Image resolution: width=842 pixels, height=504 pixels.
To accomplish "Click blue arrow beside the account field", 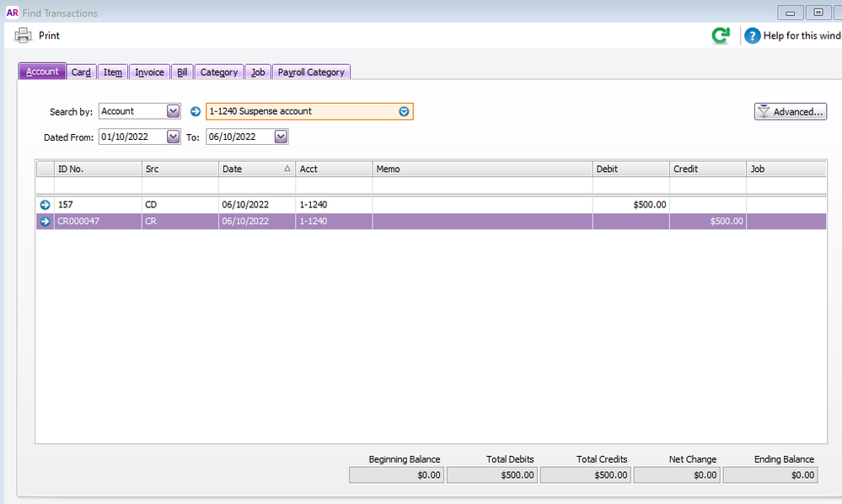I will pyautogui.click(x=196, y=111).
